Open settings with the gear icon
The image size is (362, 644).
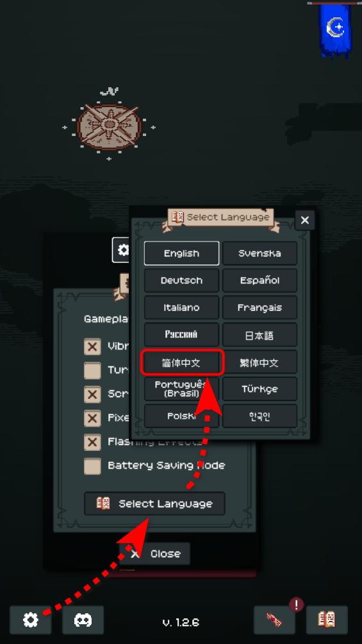(x=30, y=620)
